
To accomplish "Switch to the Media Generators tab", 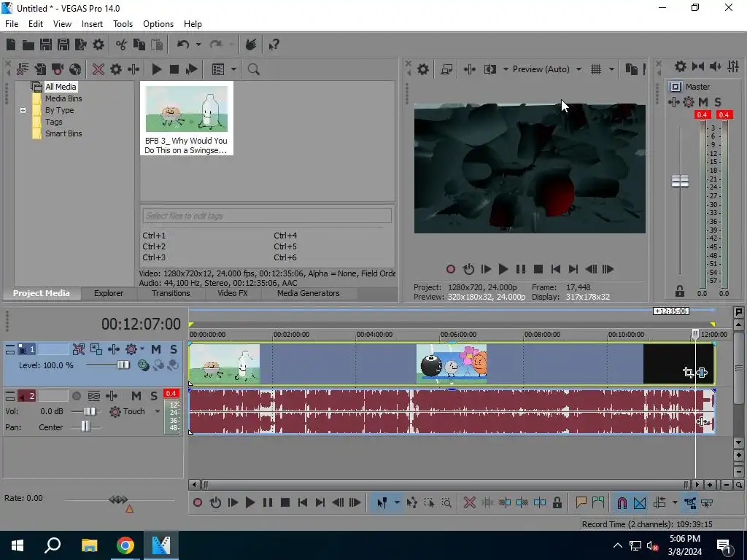I will click(309, 293).
